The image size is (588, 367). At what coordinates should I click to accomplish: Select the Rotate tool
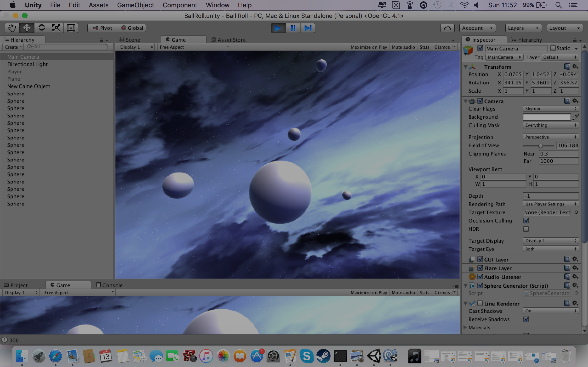(x=42, y=28)
